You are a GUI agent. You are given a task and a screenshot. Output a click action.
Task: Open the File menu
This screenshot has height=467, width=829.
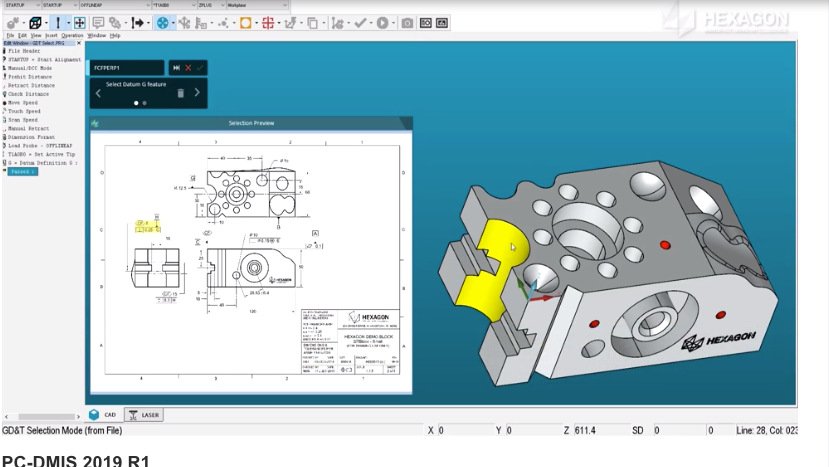(10, 35)
